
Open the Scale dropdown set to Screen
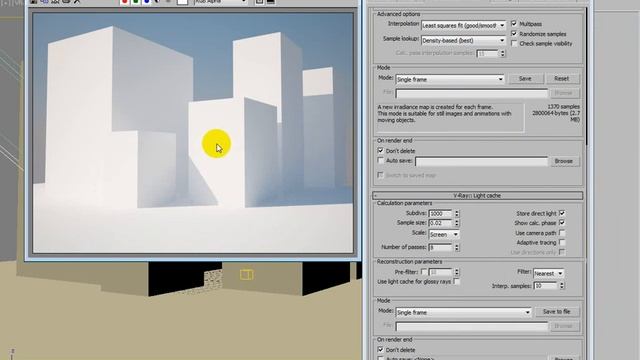click(x=444, y=235)
